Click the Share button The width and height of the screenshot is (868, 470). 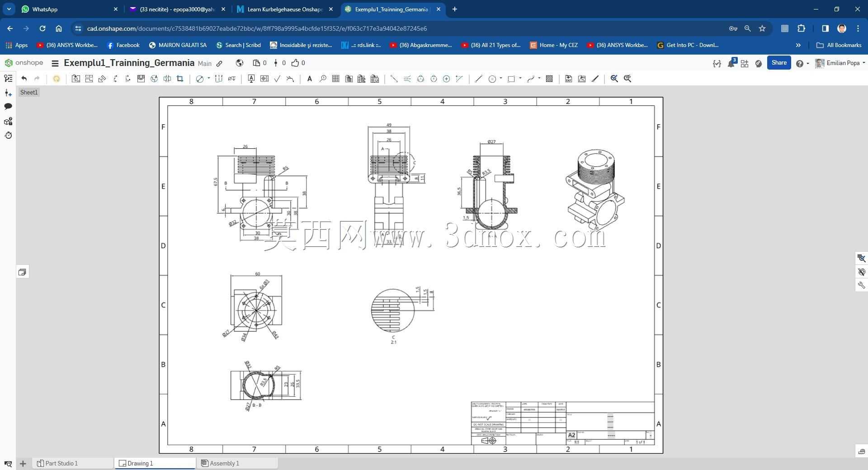(x=779, y=63)
